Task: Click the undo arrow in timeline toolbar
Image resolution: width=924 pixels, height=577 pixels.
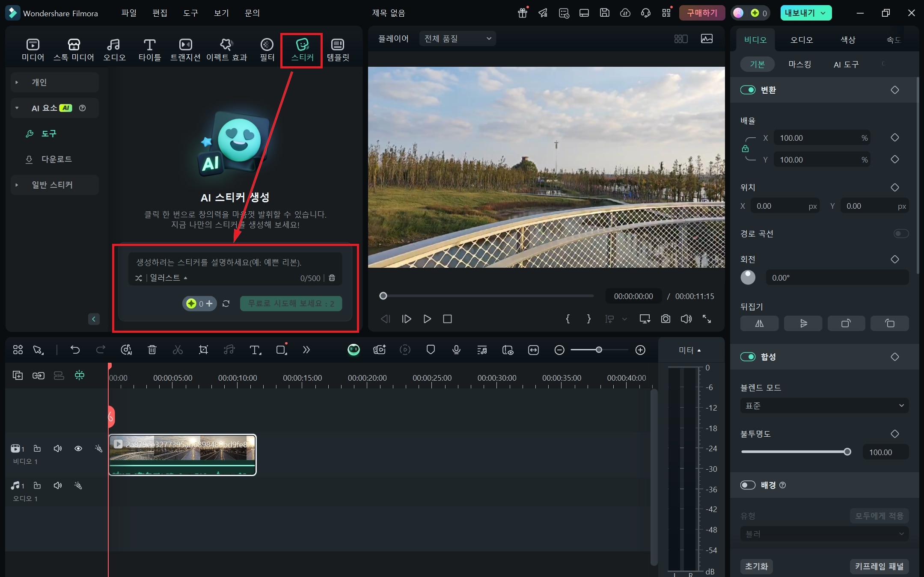Action: coord(75,350)
